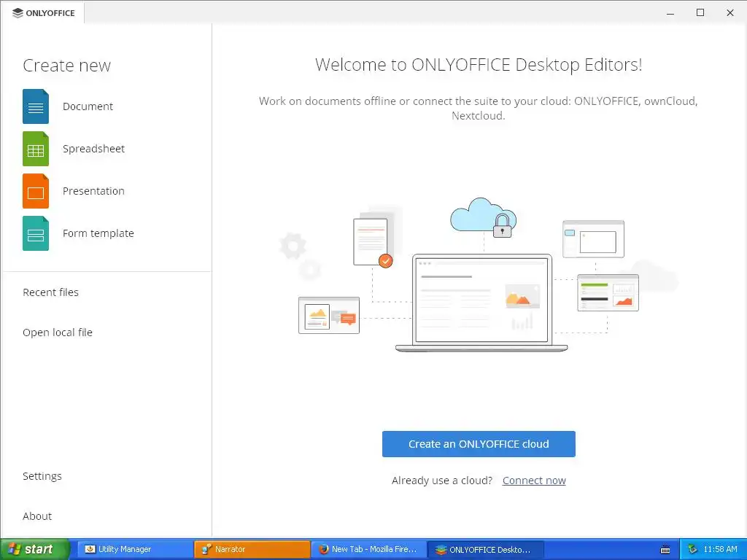Choose Open local file

pyautogui.click(x=58, y=332)
